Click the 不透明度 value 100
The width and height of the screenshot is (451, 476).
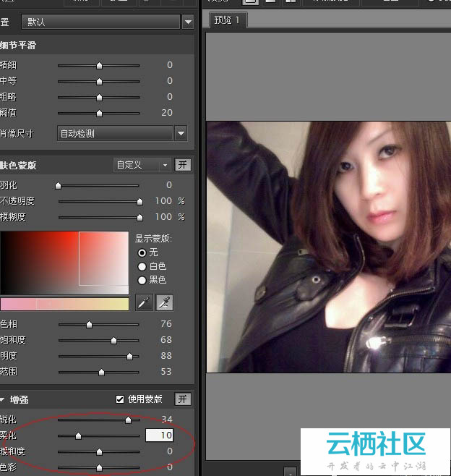[x=163, y=201]
